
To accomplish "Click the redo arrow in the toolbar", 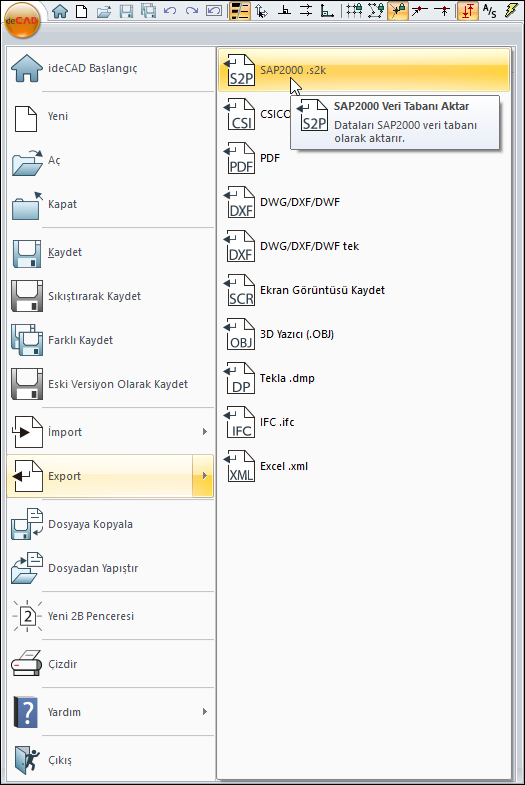I will [x=192, y=11].
